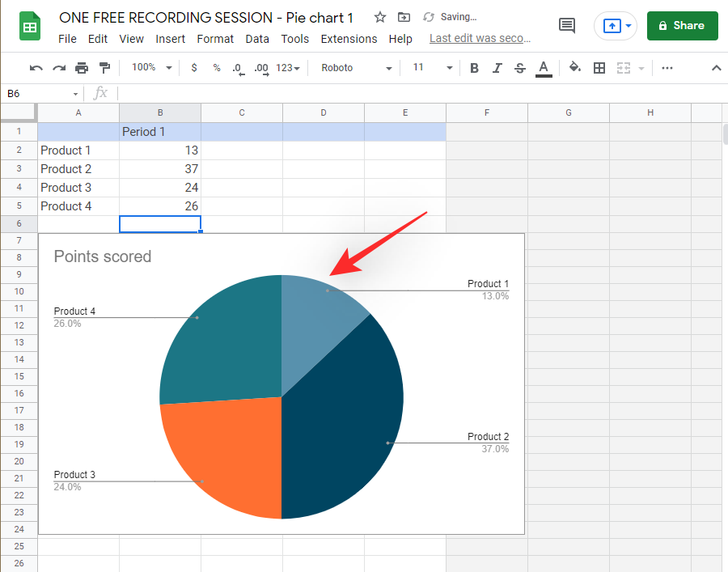The image size is (728, 572).
Task: Apply currency format with dollar icon
Action: point(194,68)
